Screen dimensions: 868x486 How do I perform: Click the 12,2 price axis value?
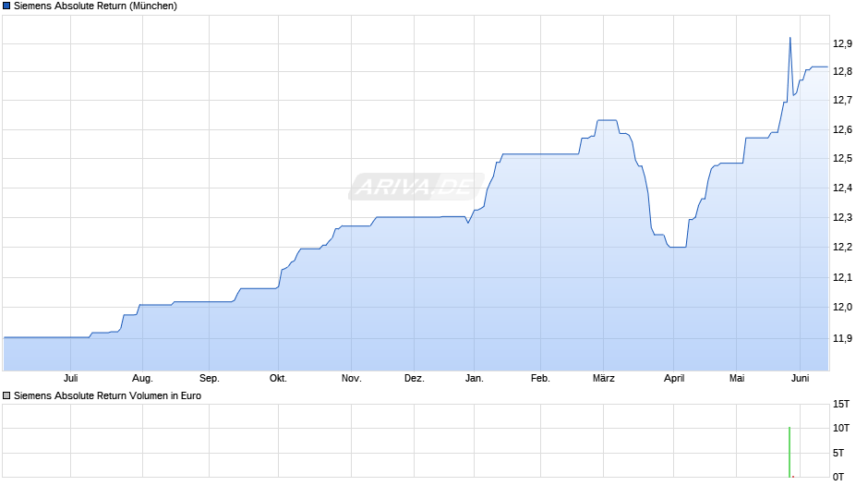[x=842, y=247]
